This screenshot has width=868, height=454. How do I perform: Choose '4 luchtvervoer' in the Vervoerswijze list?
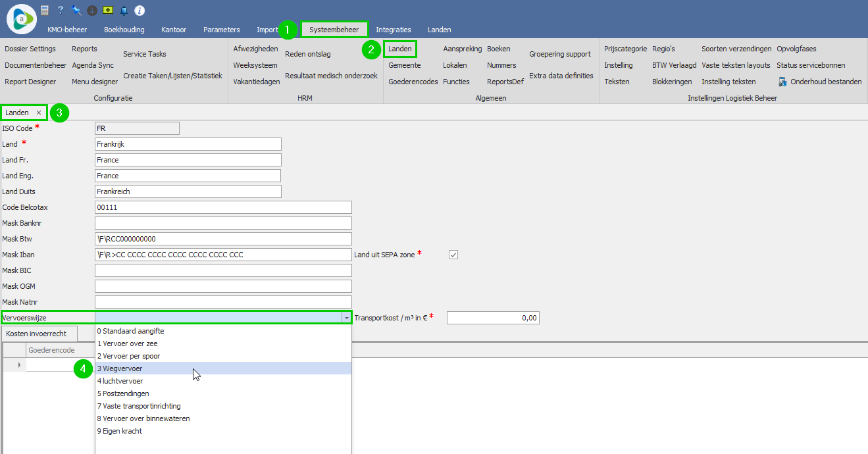click(x=120, y=381)
